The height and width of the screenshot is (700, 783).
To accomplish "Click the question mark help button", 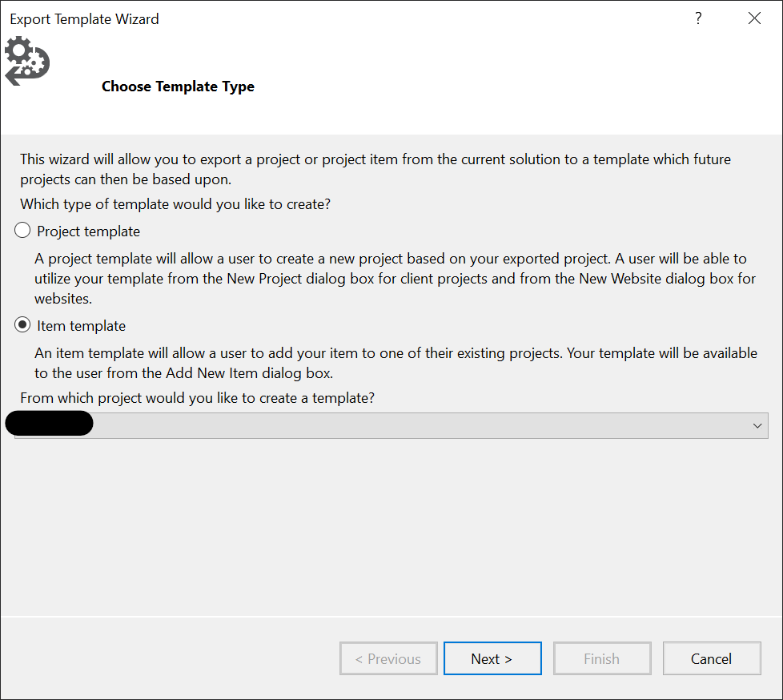I will (698, 18).
